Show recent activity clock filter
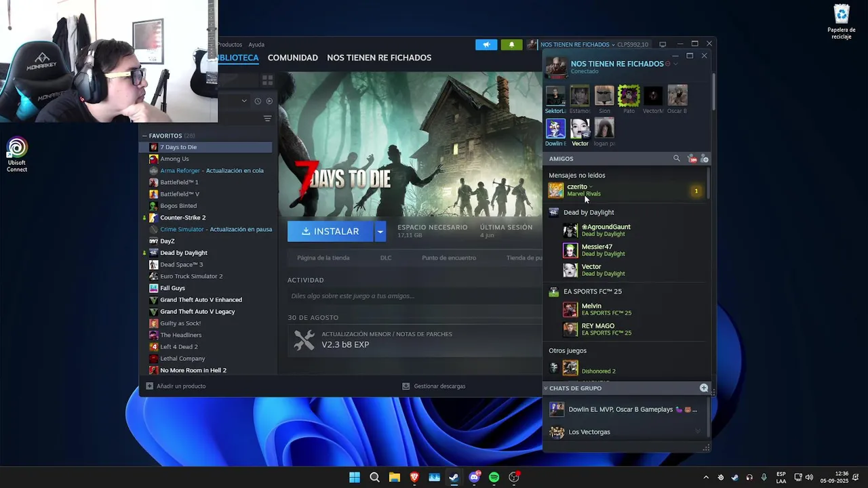The image size is (868, 488). [258, 101]
